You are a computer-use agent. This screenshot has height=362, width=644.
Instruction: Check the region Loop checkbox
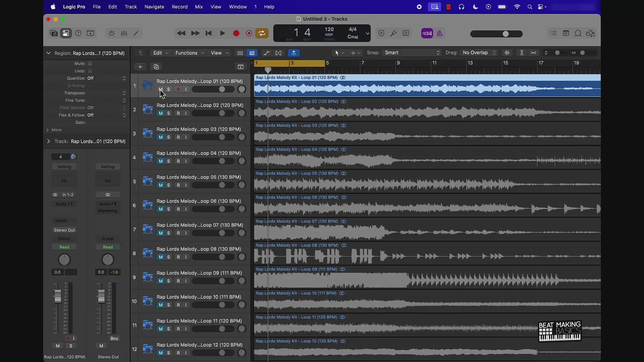90,71
